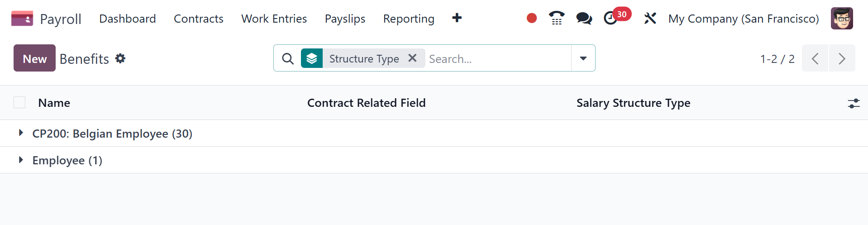Click the Payroll app logo icon
Image resolution: width=868 pixels, height=225 pixels.
pos(22,19)
